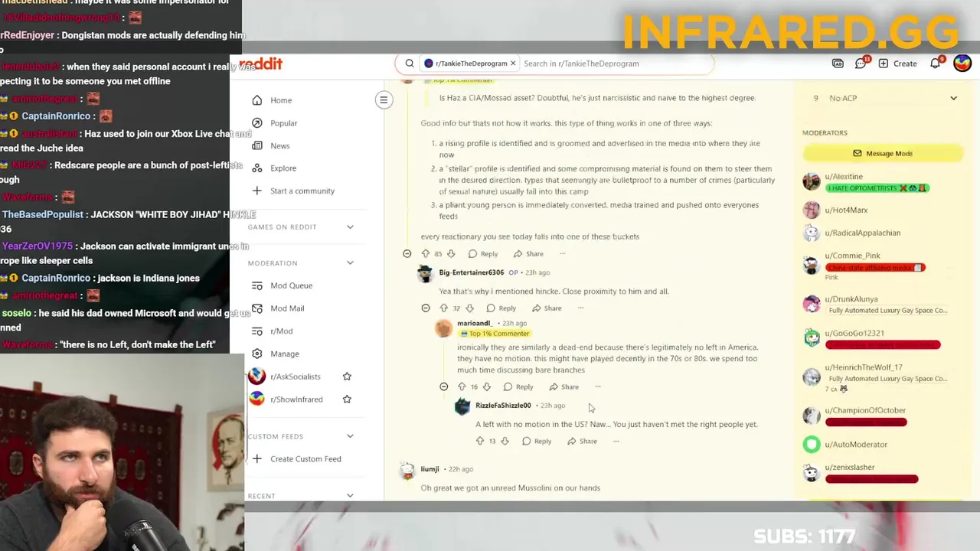Click Start a community
The width and height of the screenshot is (980, 551).
[x=302, y=191]
